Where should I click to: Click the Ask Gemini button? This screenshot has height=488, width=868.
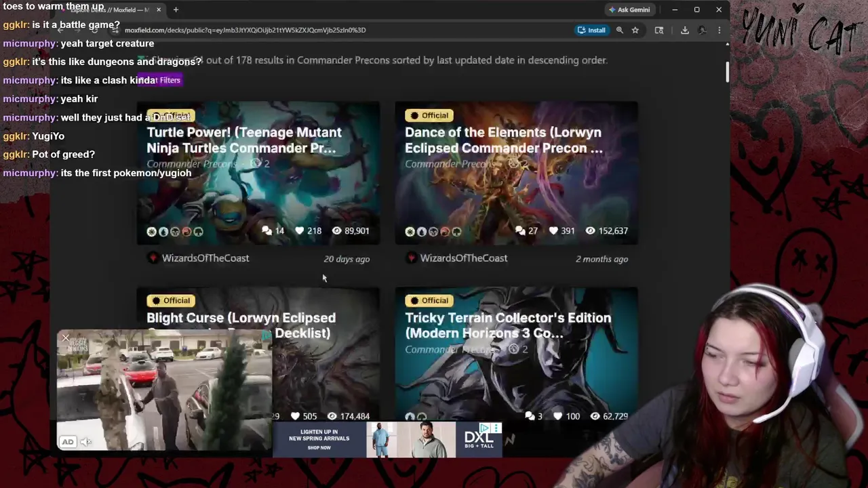click(629, 9)
